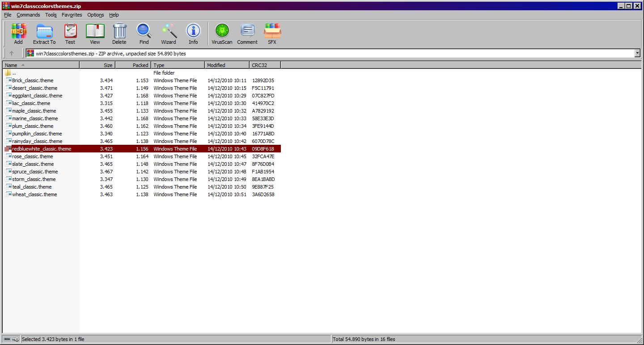The width and height of the screenshot is (644, 345).
Task: Open the Commands menu
Action: pos(29,15)
